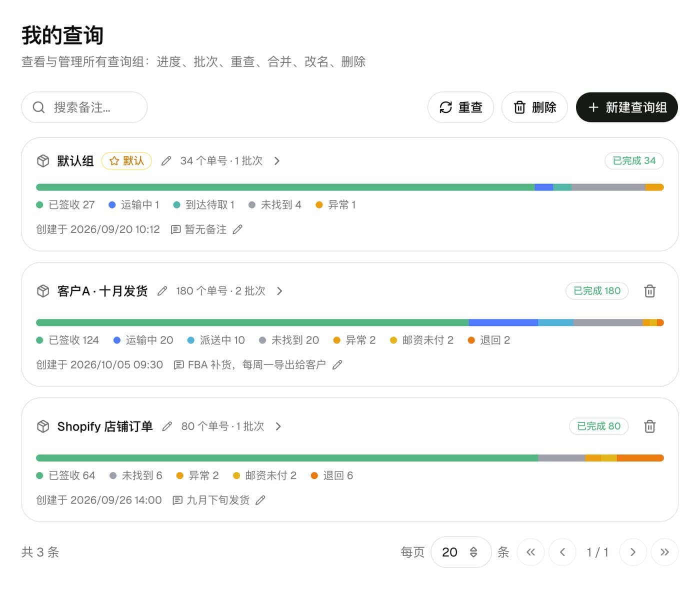Click the 已完成 34 status badge
The width and height of the screenshot is (700, 589).
click(x=634, y=161)
